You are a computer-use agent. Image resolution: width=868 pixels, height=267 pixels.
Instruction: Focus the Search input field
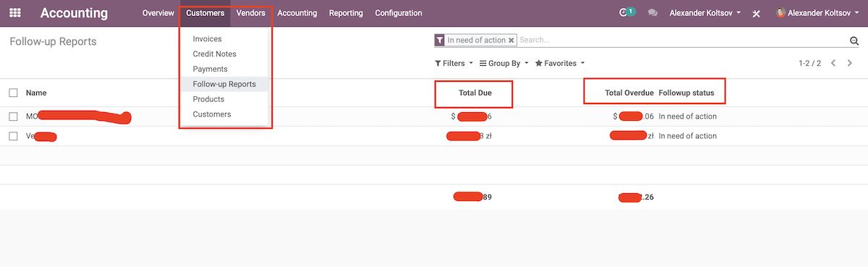680,41
